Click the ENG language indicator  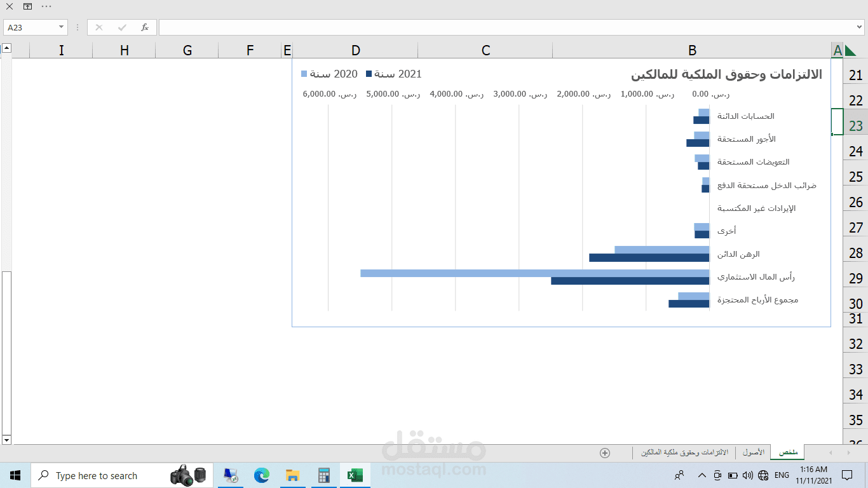click(x=782, y=475)
